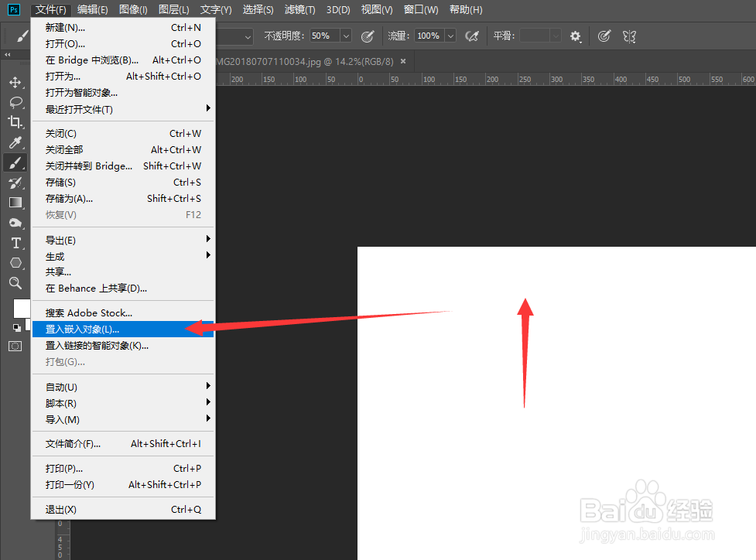The height and width of the screenshot is (560, 756).
Task: Select the Eyedropper tool
Action: point(15,142)
